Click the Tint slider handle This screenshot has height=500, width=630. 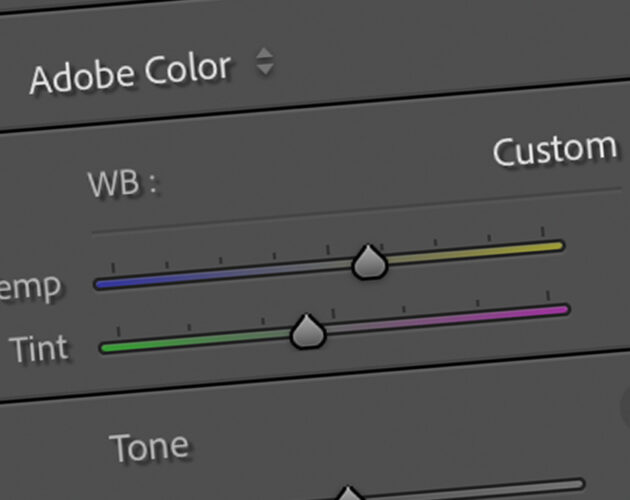[308, 331]
